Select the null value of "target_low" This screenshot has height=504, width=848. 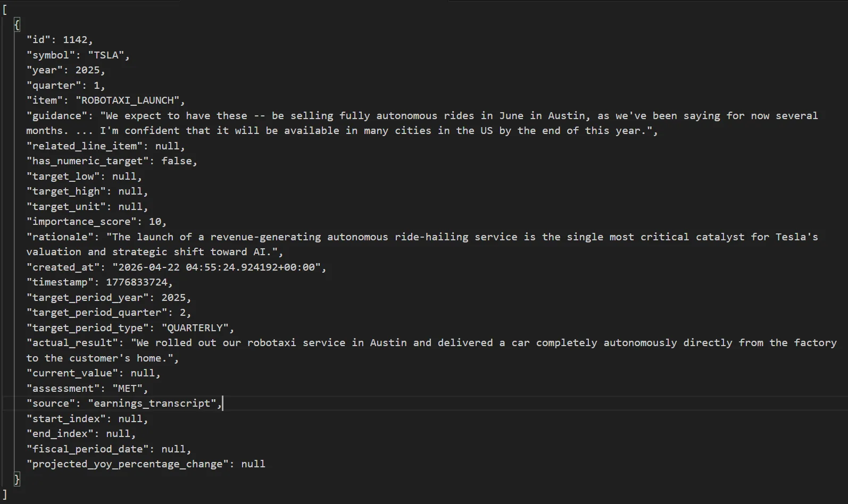(124, 177)
